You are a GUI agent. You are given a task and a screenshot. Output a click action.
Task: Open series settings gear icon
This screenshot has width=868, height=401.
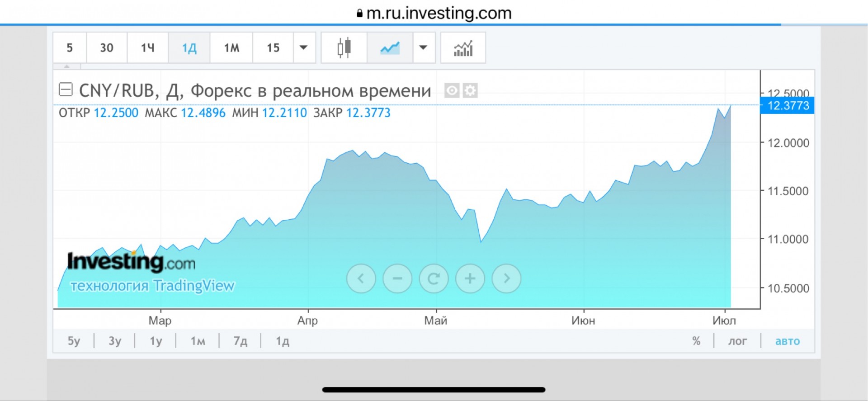(470, 91)
